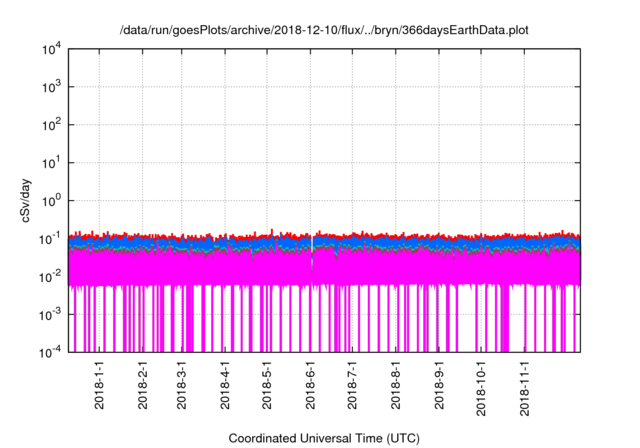Click the 2018-2-1 x-axis date label
This screenshot has height=448, width=640.
pos(142,385)
